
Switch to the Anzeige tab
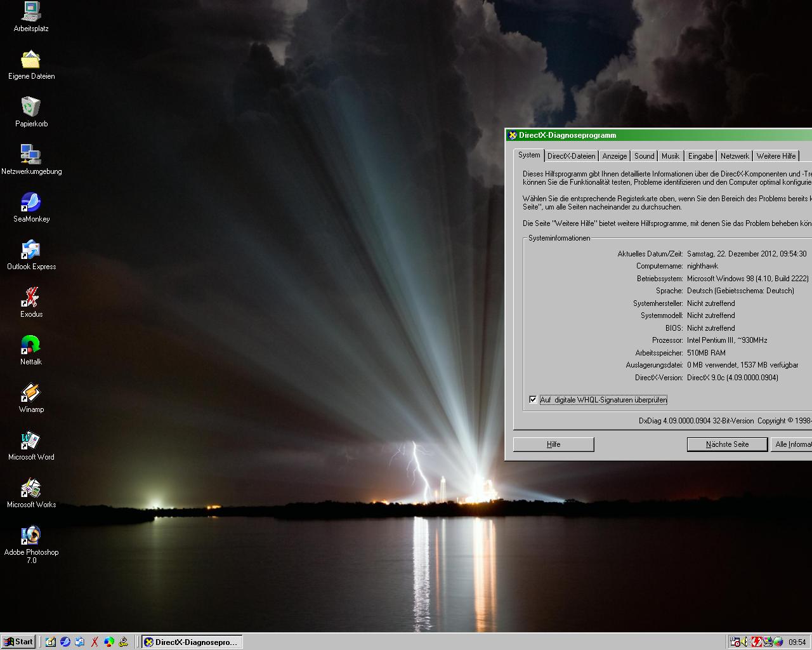(x=615, y=156)
